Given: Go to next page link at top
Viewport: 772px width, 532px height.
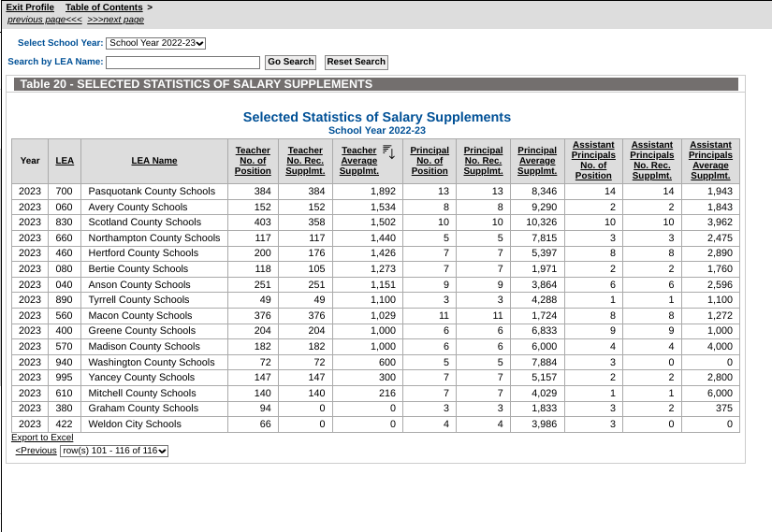Looking at the screenshot, I should (115, 20).
